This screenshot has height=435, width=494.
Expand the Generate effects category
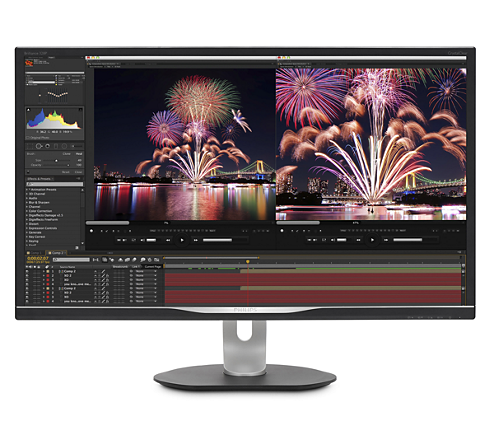pyautogui.click(x=27, y=232)
